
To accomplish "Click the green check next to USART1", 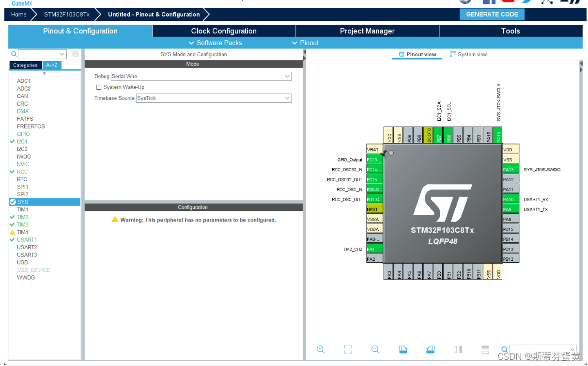I will tap(12, 239).
